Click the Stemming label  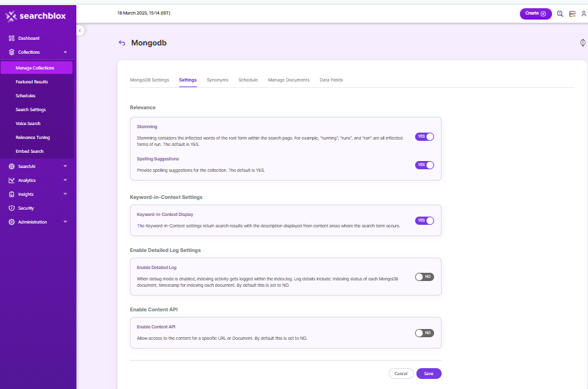click(x=147, y=126)
